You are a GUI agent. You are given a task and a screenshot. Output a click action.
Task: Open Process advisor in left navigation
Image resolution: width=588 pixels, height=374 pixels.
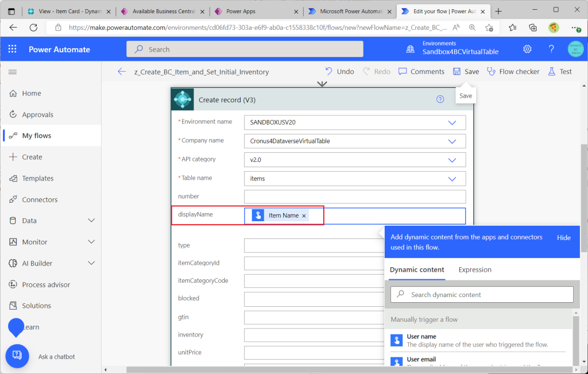pyautogui.click(x=51, y=285)
